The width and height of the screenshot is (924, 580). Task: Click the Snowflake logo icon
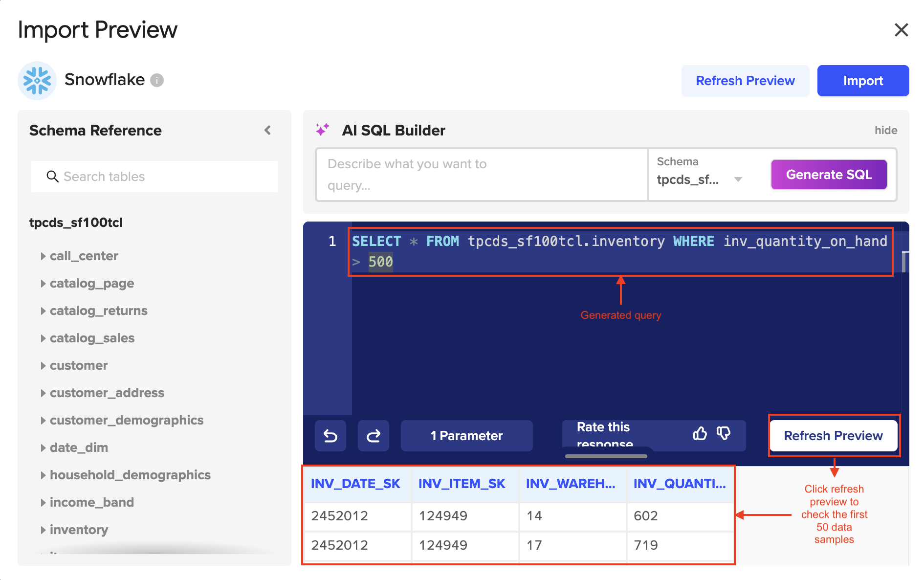point(37,80)
